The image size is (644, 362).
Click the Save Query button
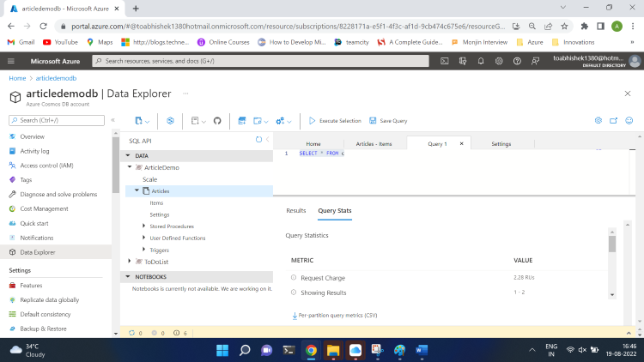pos(388,121)
